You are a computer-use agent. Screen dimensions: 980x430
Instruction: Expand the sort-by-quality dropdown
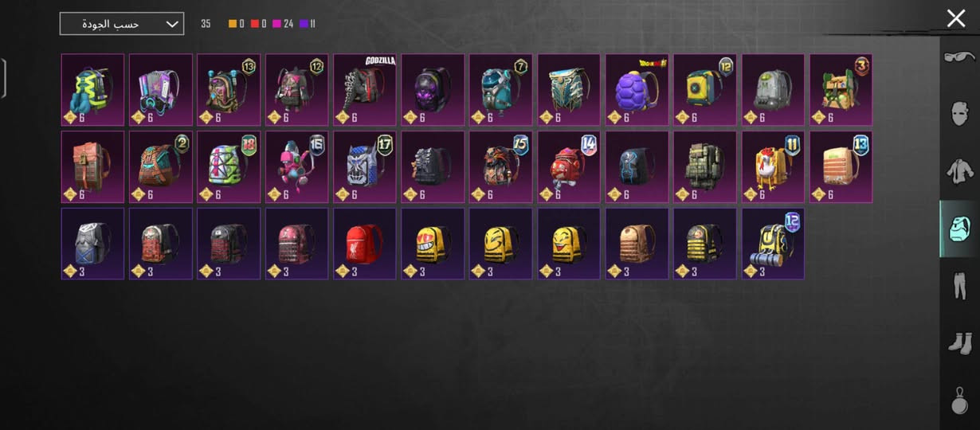point(122,24)
